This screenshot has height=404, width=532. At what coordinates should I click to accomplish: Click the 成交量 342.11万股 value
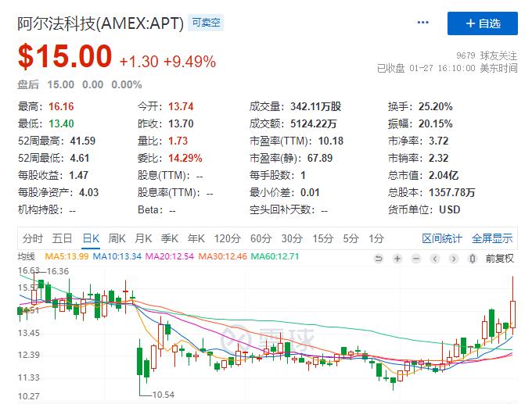click(315, 106)
